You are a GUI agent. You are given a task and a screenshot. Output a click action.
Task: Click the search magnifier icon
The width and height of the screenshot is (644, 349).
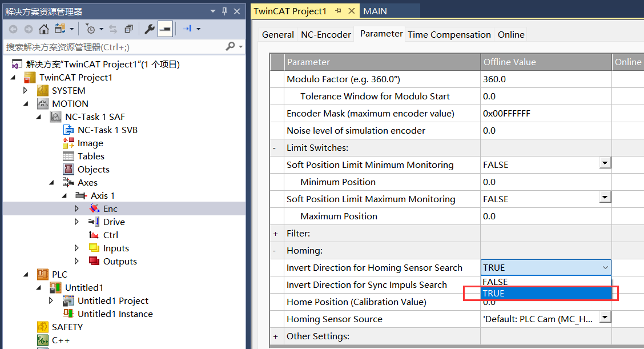click(x=230, y=46)
